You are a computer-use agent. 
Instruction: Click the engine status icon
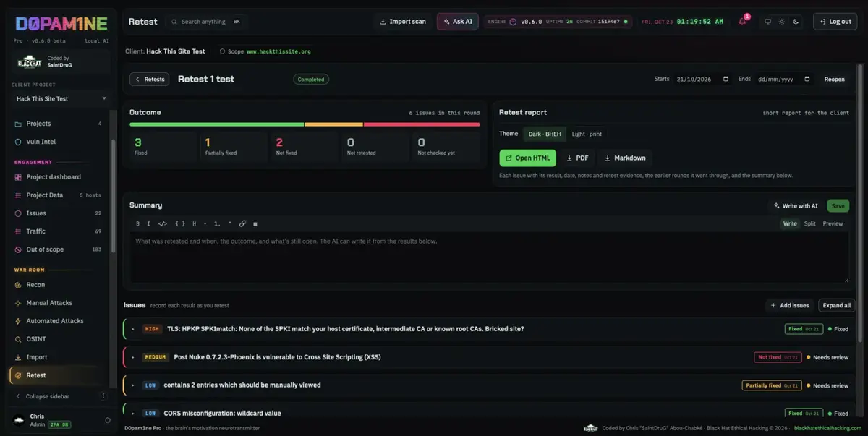point(513,22)
